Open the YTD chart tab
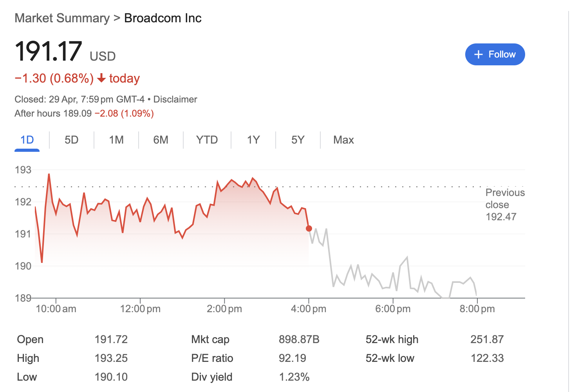The height and width of the screenshot is (392, 578). pyautogui.click(x=207, y=140)
